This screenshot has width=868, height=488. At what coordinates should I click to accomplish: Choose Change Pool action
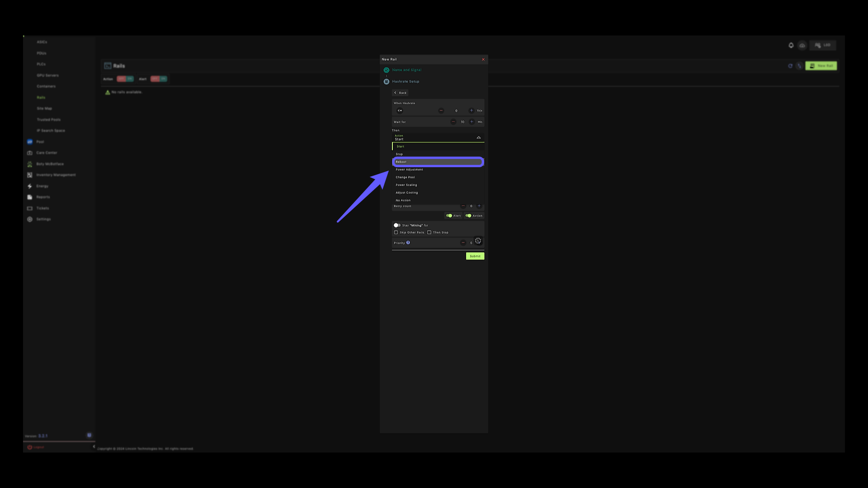(x=438, y=177)
